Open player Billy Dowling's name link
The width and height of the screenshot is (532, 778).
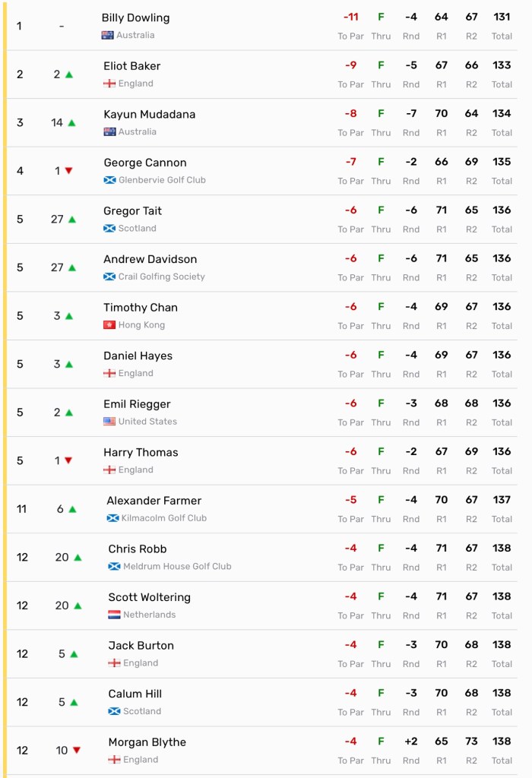tap(135, 17)
